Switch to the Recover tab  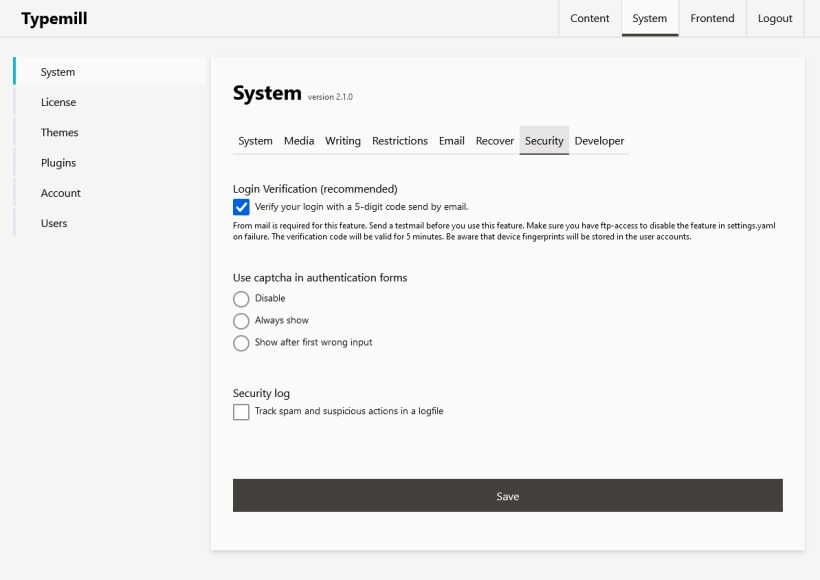pyautogui.click(x=495, y=141)
